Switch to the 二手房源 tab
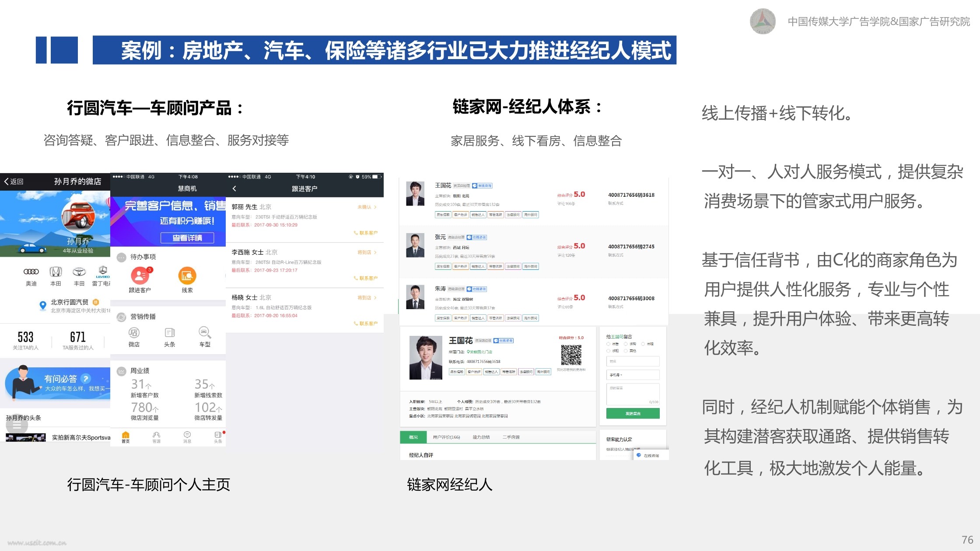The height and width of the screenshot is (551, 980). 511,437
